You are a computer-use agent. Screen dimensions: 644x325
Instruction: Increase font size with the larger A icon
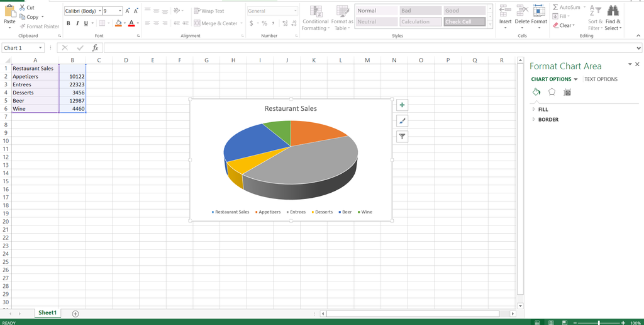[127, 11]
